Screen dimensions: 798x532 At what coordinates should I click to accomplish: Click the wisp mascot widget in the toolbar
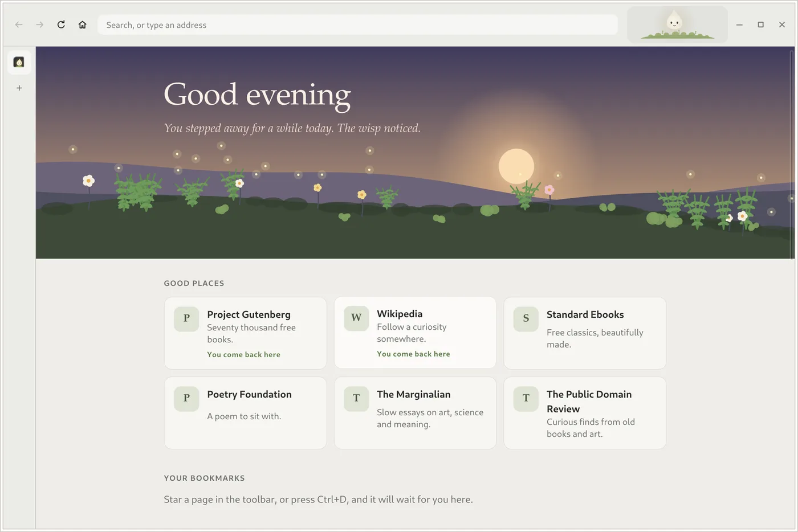(x=677, y=24)
